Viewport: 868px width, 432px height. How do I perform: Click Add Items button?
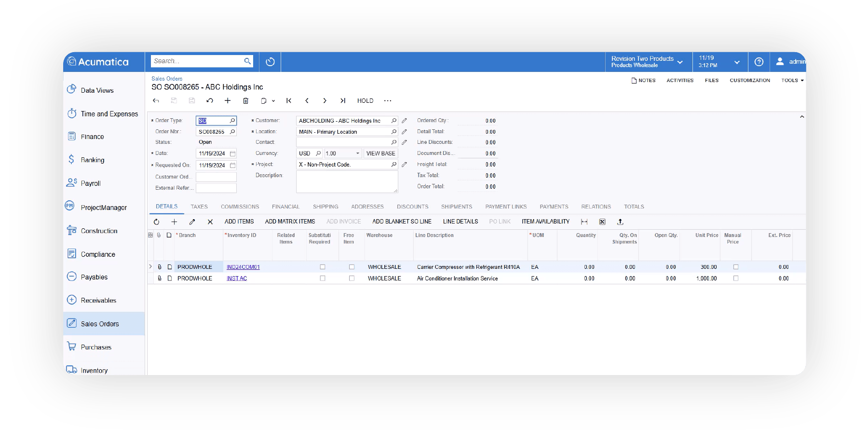click(239, 222)
